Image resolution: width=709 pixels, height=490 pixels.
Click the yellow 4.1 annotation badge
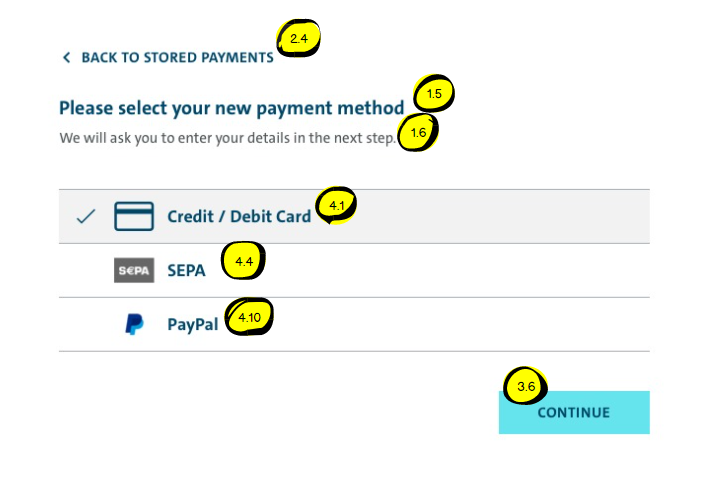click(337, 207)
